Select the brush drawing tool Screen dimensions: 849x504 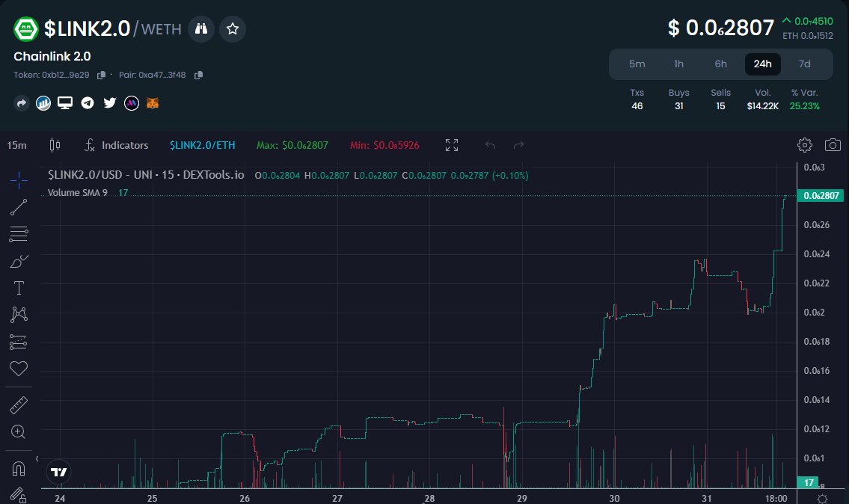[x=18, y=261]
